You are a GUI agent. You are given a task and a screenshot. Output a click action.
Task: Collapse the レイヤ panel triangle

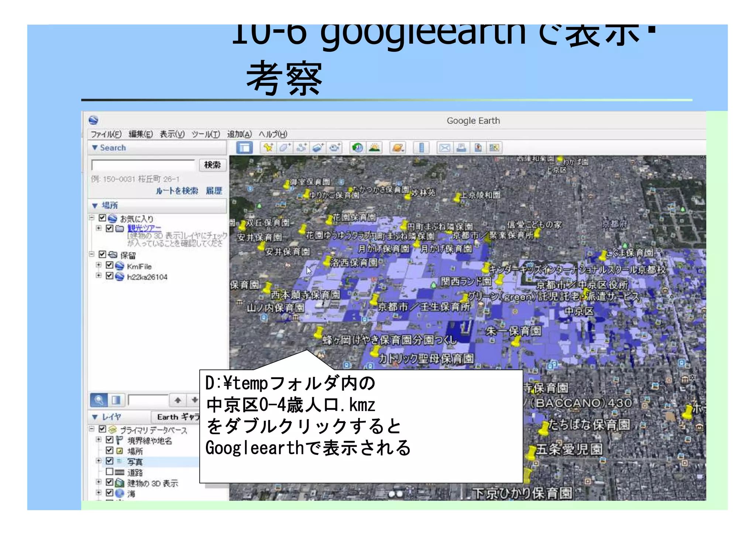(x=95, y=417)
